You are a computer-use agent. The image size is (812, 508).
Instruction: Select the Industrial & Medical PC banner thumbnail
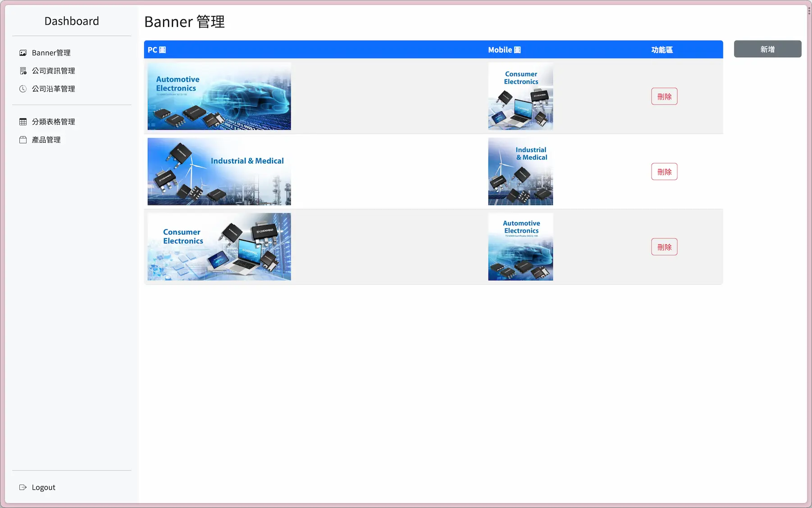[219, 171]
